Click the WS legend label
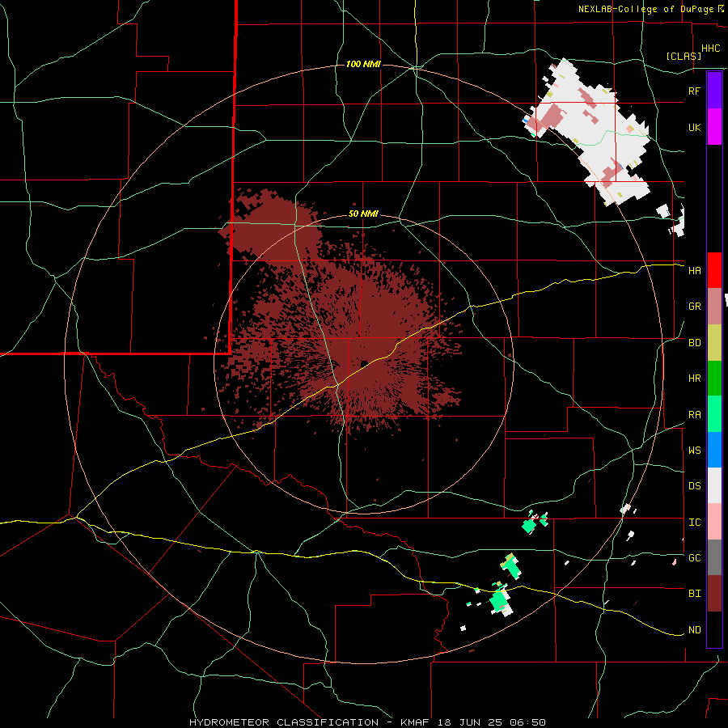The width and height of the screenshot is (728, 728). click(x=694, y=451)
